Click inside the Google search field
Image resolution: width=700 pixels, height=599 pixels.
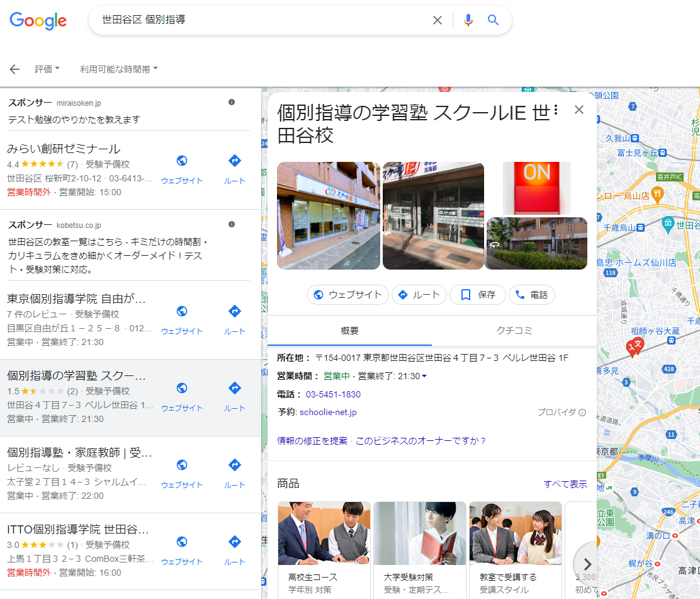(x=263, y=20)
